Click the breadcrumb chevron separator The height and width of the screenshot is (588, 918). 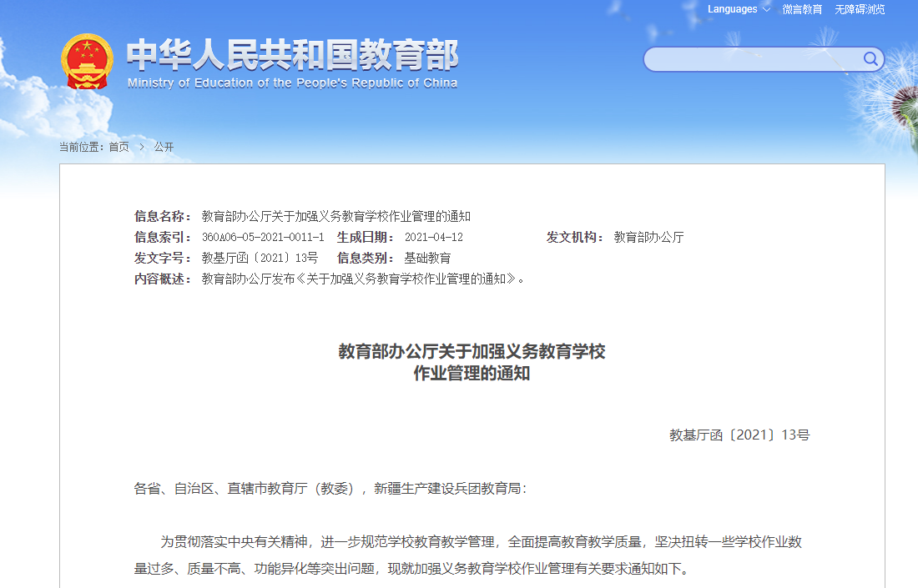coord(142,147)
